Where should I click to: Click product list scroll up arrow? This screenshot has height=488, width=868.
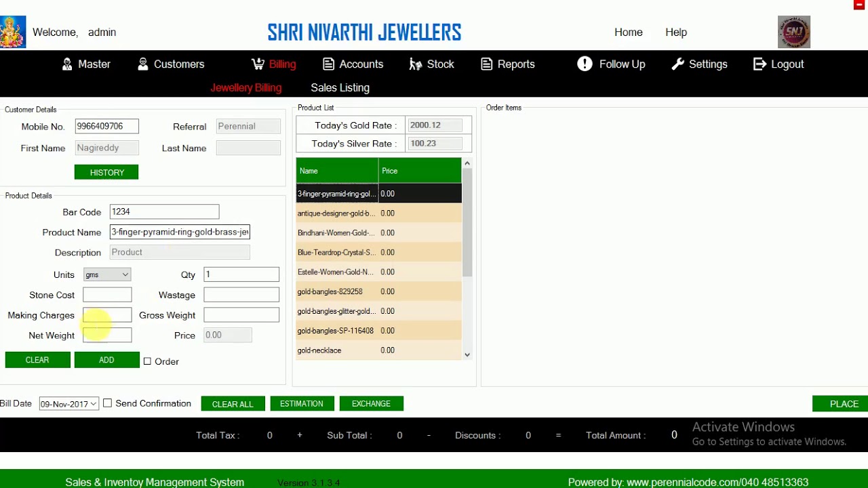[467, 163]
